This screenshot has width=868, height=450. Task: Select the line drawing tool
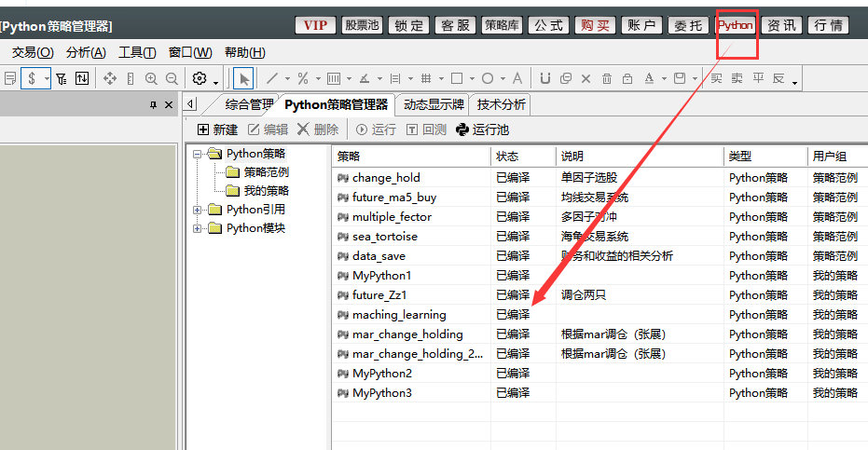[272, 78]
